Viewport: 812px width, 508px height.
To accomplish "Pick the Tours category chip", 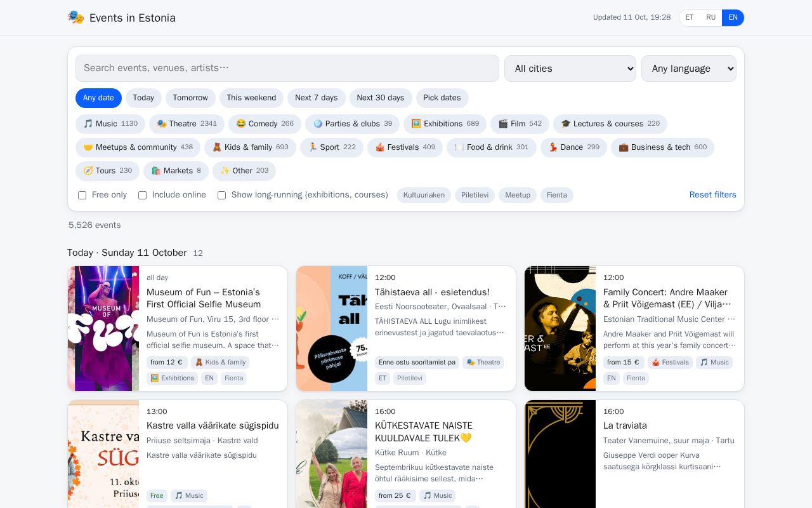I will pos(107,171).
